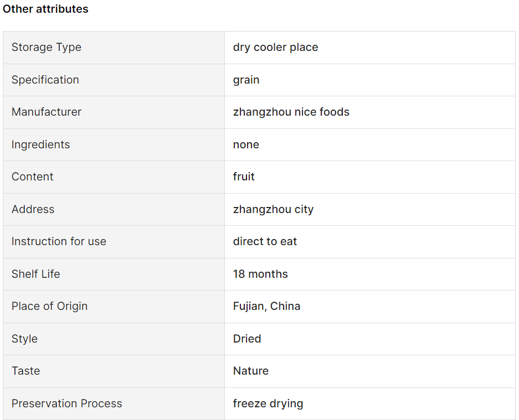Select the Ingredients label cell

coord(114,145)
